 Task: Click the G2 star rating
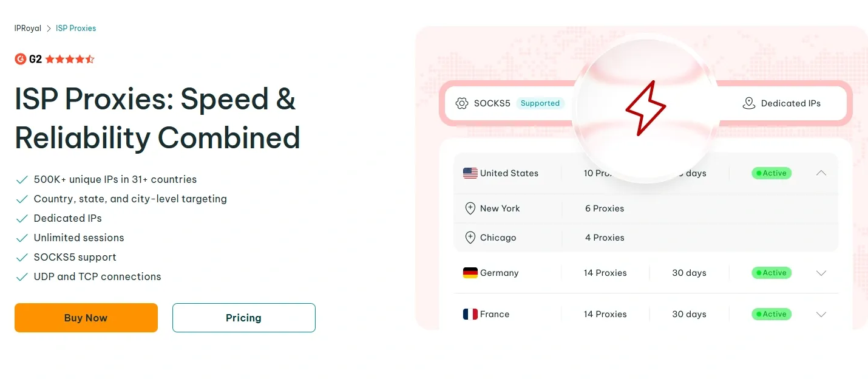click(70, 59)
